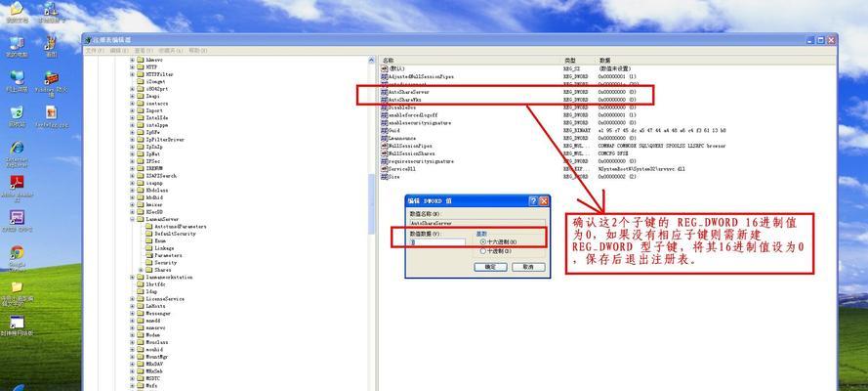This screenshot has width=868, height=391.
Task: Click 取消 to cancel the dialog
Action: tap(528, 267)
